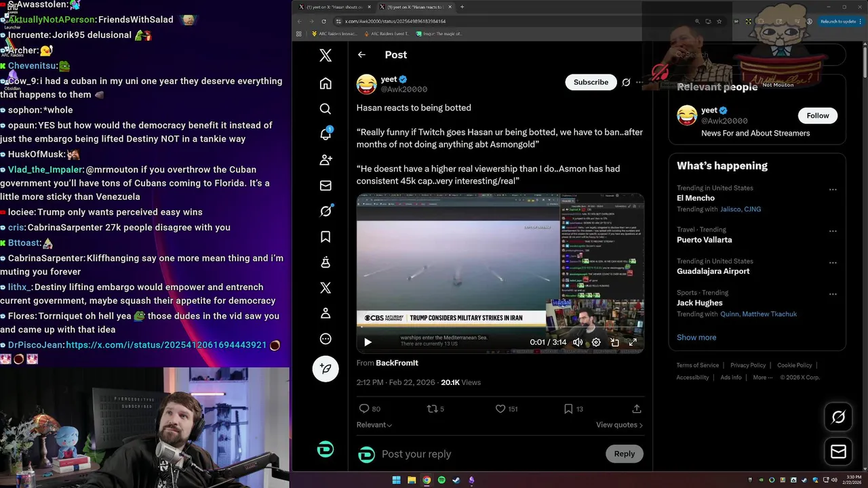The height and width of the screenshot is (488, 868).
Task: Go to Home via the house icon
Action: point(325,83)
